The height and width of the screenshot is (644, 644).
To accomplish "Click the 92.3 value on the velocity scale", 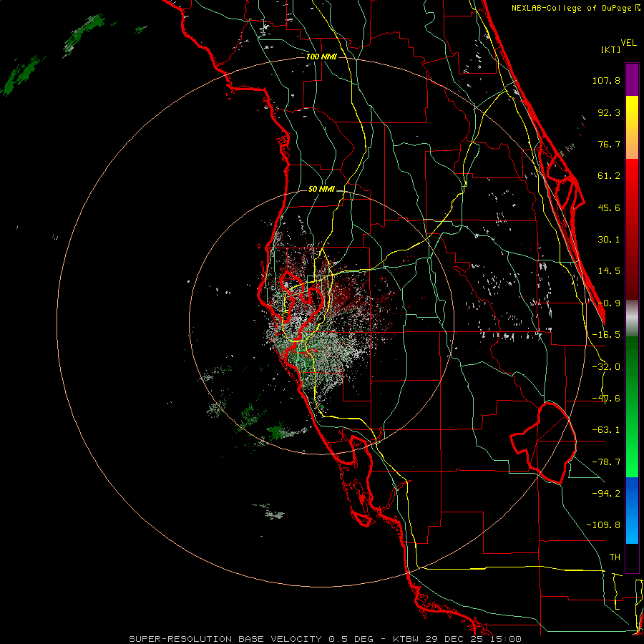I will click(609, 112).
